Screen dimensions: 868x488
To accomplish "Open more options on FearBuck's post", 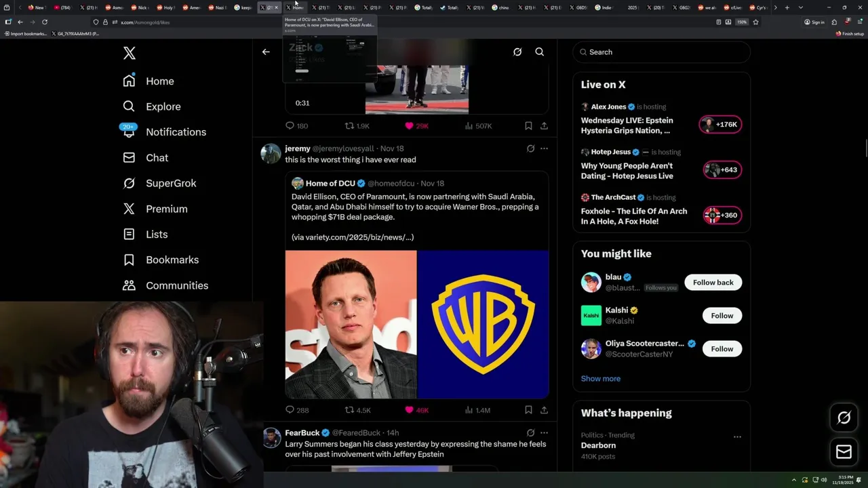I will click(544, 432).
